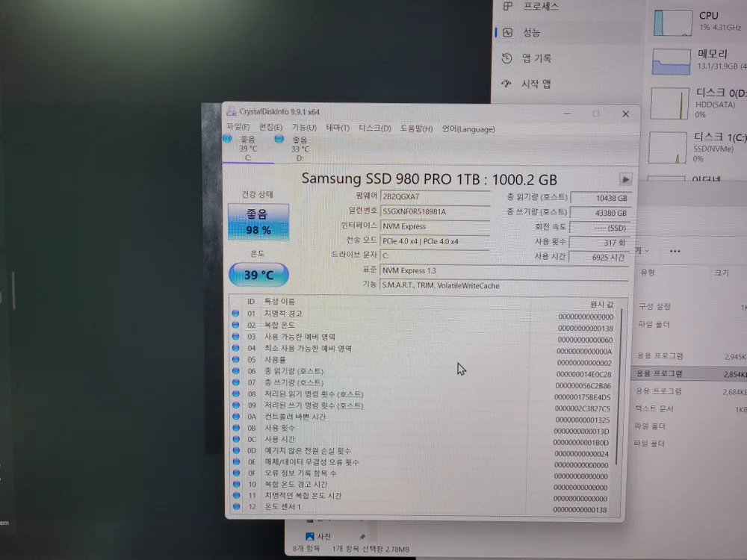The height and width of the screenshot is (560, 747).
Task: Click the SMART attribute list vertical scrollbar
Action: point(618,387)
